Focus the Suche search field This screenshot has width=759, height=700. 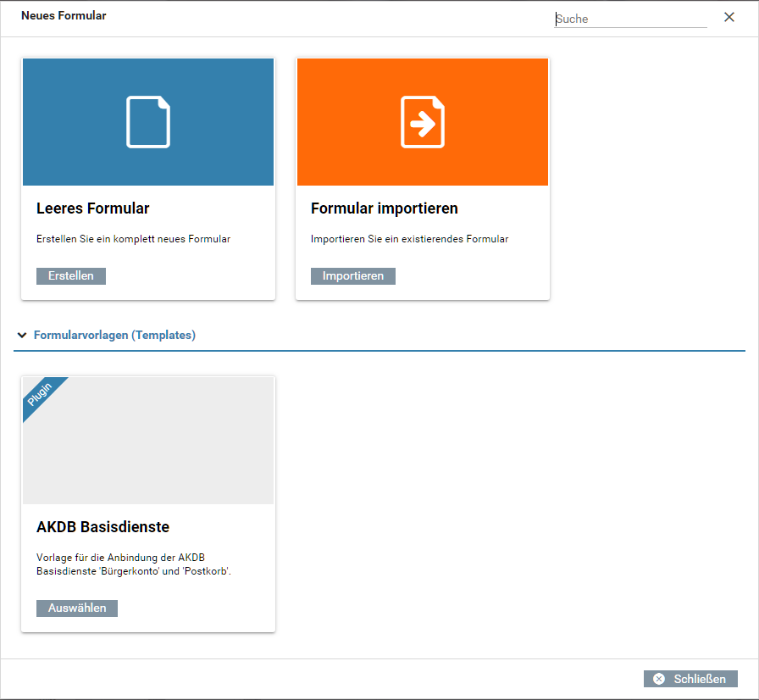(x=630, y=19)
